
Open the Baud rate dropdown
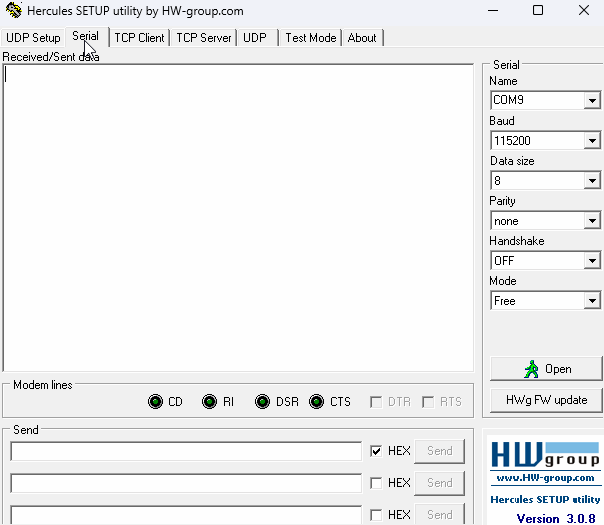591,141
